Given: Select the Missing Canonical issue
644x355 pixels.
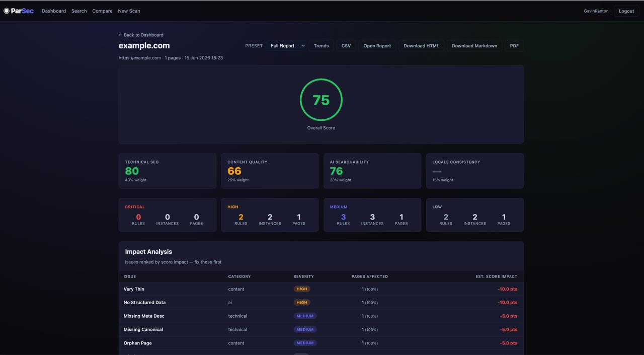Looking at the screenshot, I should [x=321, y=329].
